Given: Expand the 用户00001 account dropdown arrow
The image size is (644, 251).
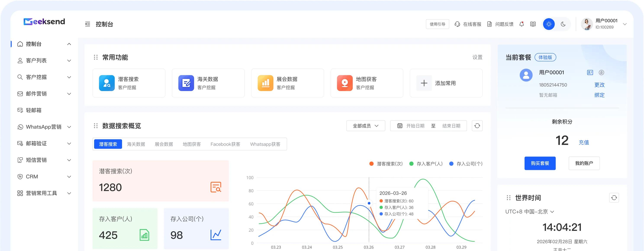Looking at the screenshot, I should coord(625,24).
